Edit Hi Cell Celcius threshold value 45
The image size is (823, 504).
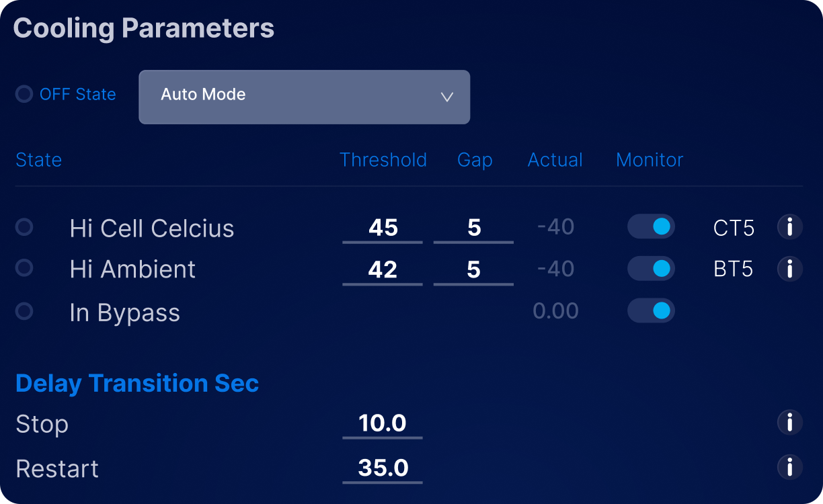(383, 228)
